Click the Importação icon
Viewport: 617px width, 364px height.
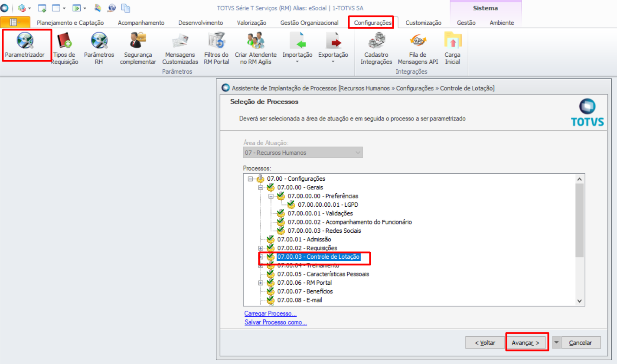[x=297, y=42]
